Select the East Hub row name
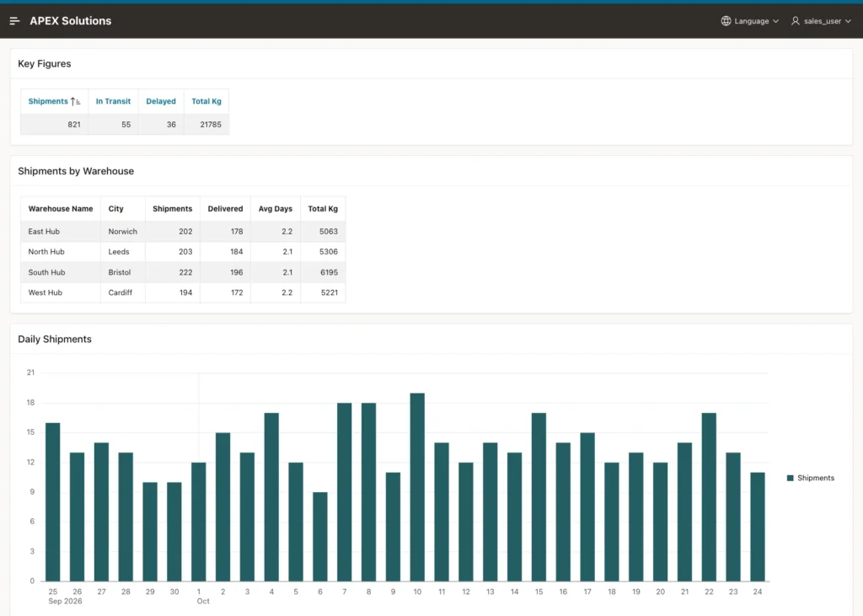 pyautogui.click(x=44, y=231)
